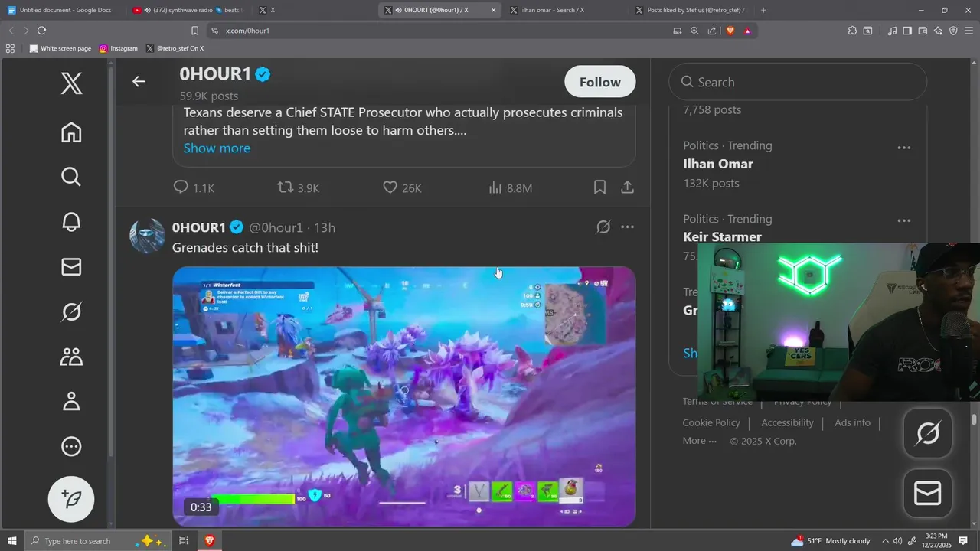Open Profile icon in sidebar

tap(71, 401)
